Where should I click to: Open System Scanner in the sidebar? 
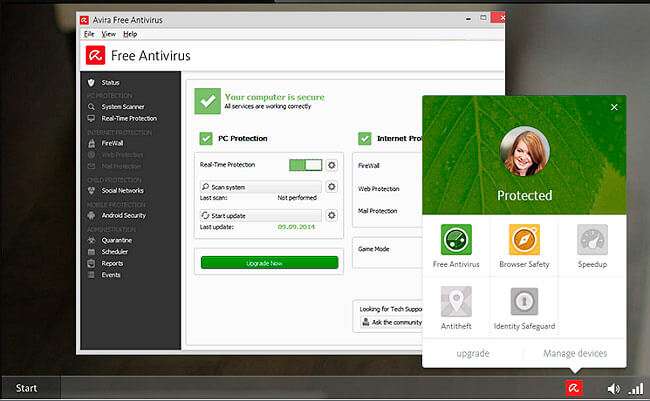pos(123,107)
